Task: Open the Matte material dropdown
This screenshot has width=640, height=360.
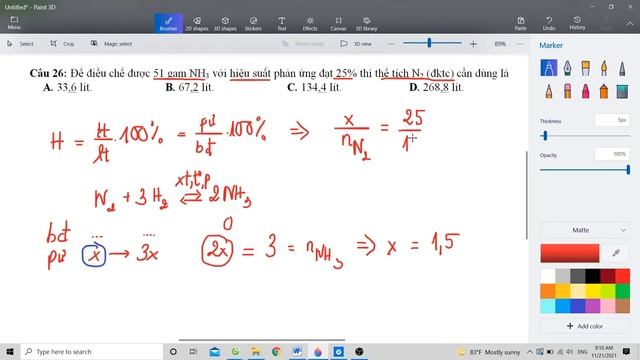Action: [x=584, y=230]
